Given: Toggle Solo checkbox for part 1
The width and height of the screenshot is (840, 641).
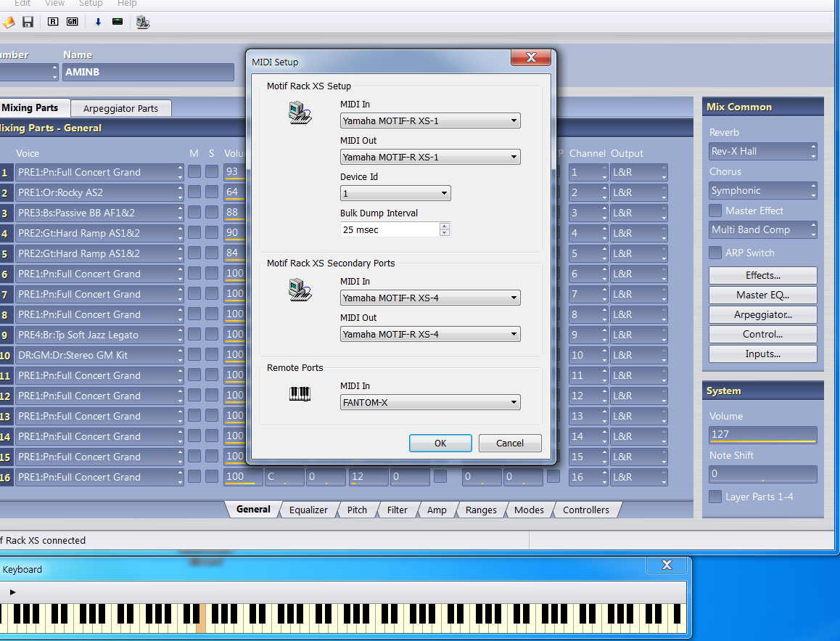Looking at the screenshot, I should pyautogui.click(x=212, y=172).
